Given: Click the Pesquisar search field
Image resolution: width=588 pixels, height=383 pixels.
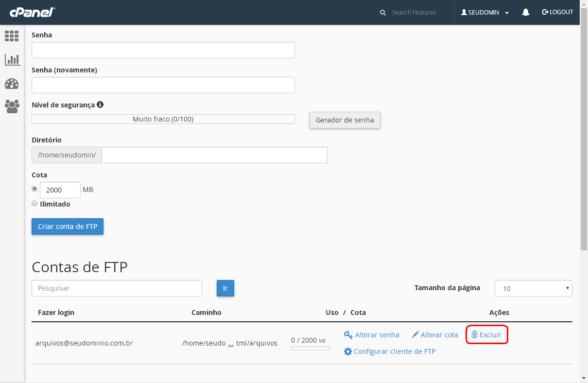Looking at the screenshot, I should click(117, 288).
